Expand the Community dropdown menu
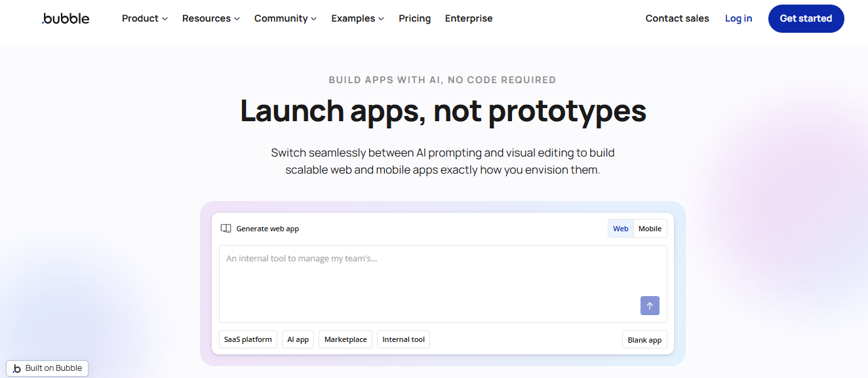This screenshot has width=868, height=378. coord(285,18)
